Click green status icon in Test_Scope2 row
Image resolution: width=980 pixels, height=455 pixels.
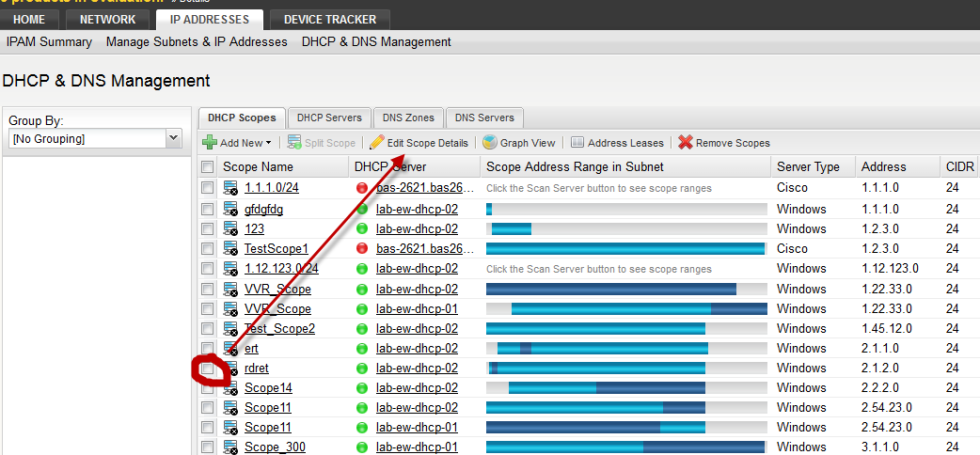(362, 328)
